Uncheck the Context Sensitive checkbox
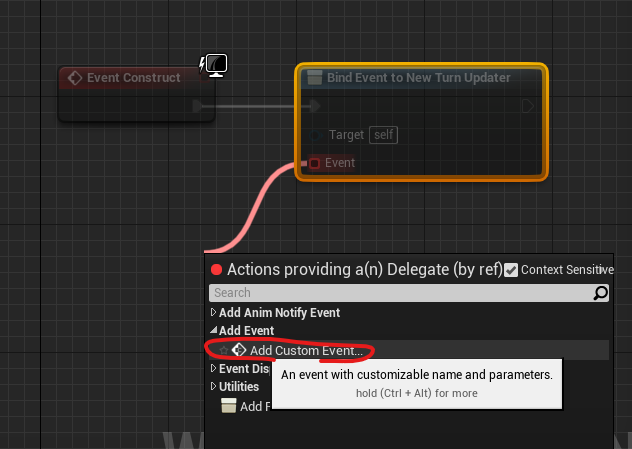Screen dimensions: 632x449 511,270
